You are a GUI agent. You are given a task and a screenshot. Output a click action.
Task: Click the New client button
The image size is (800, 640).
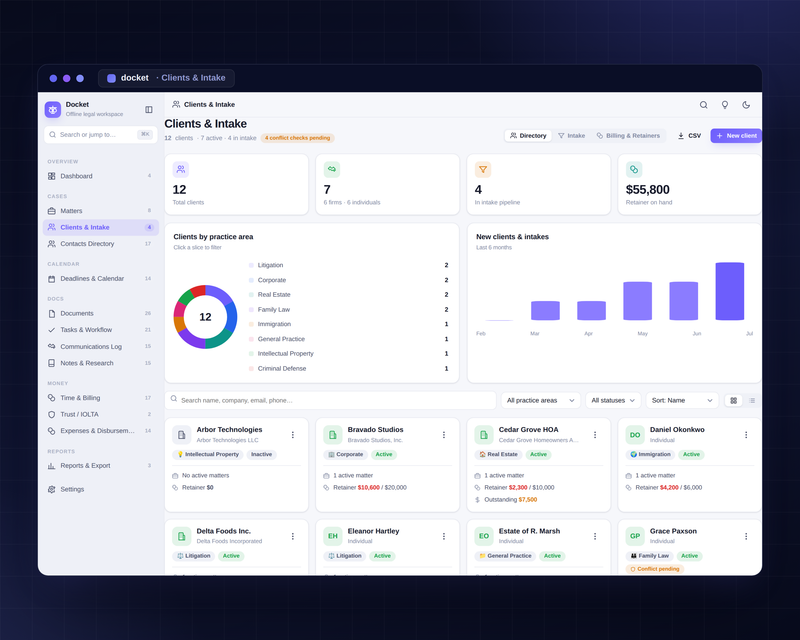736,136
